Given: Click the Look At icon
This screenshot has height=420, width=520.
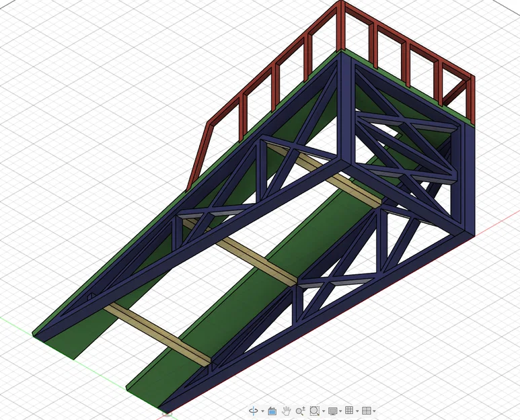Looking at the screenshot, I should pos(272,411).
